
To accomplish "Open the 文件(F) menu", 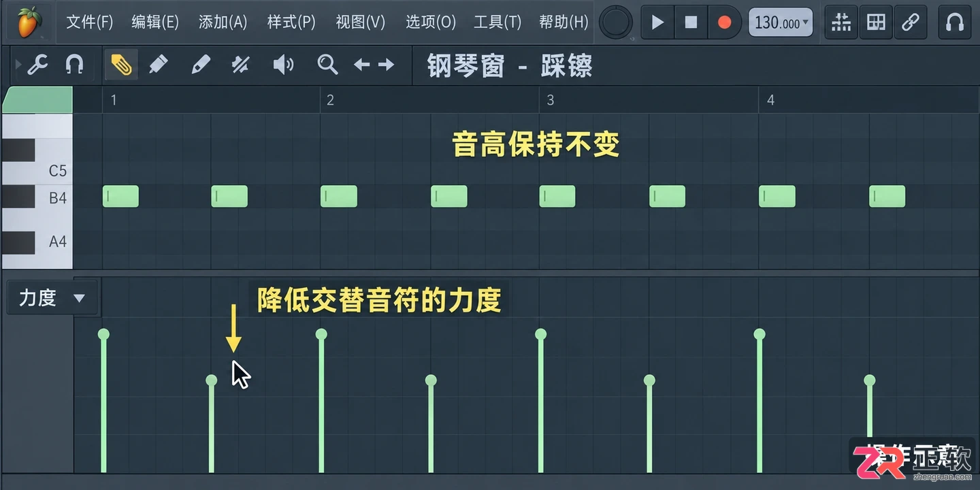I will (x=89, y=22).
